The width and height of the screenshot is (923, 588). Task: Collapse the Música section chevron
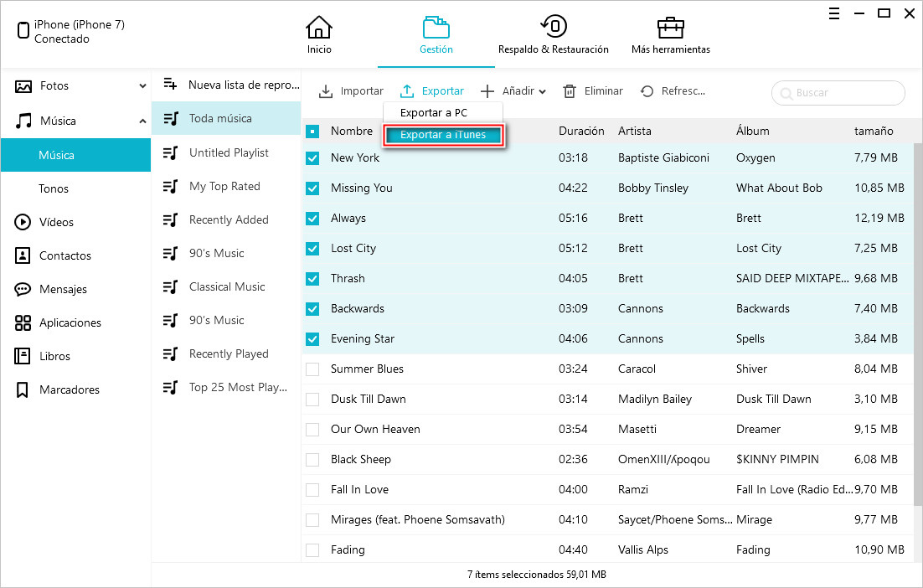click(x=142, y=121)
